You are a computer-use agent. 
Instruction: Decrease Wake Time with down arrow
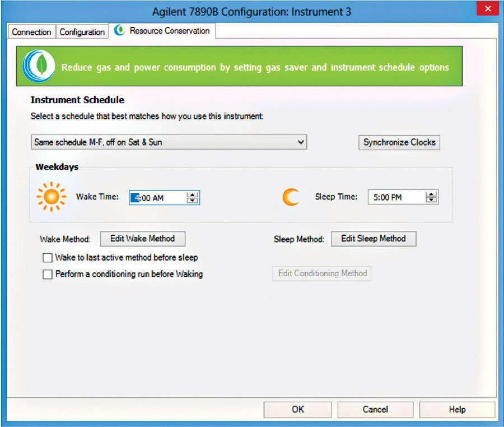pos(192,200)
